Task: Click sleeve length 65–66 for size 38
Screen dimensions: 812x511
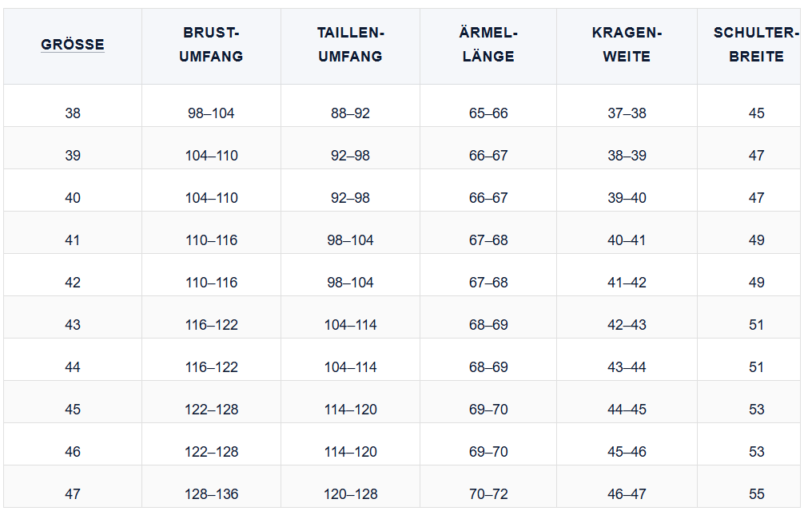Action: tap(488, 113)
